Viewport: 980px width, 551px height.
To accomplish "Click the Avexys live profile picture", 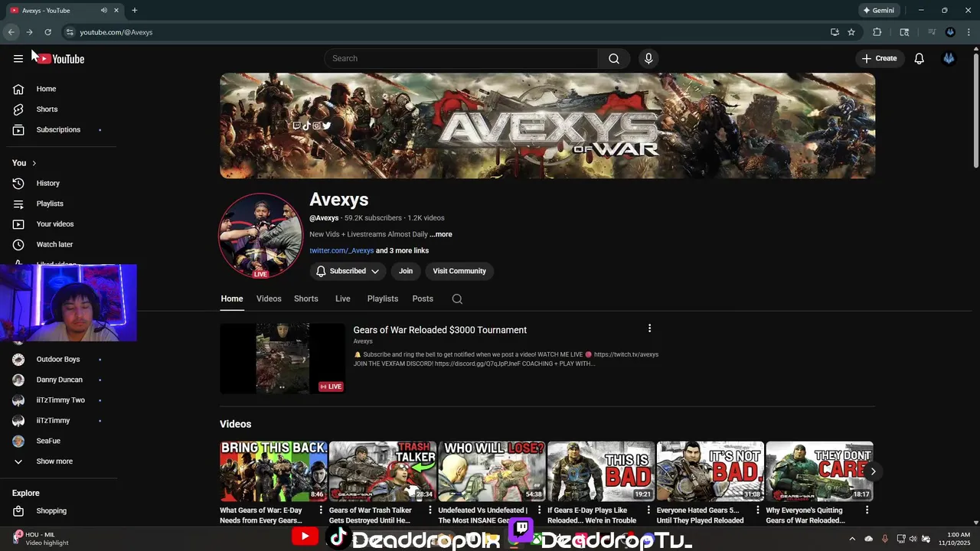I will click(x=261, y=236).
